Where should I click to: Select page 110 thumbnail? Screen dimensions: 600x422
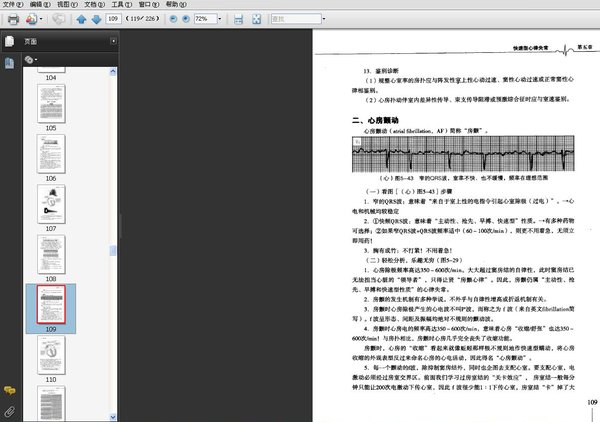coord(51,355)
